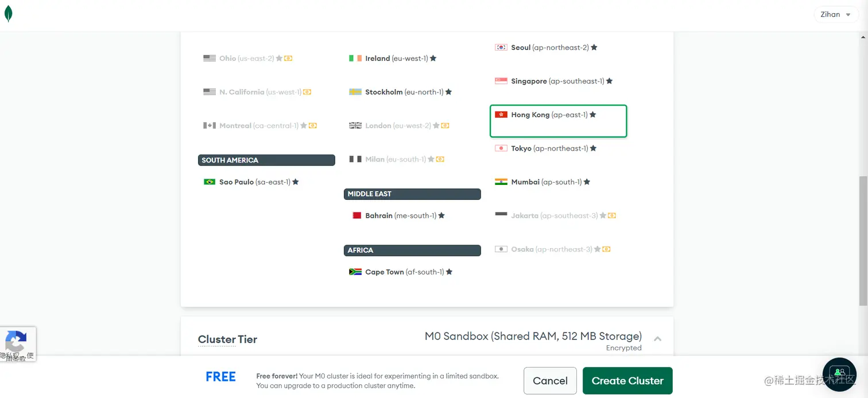Click the Hong Kong flag icon

click(501, 115)
